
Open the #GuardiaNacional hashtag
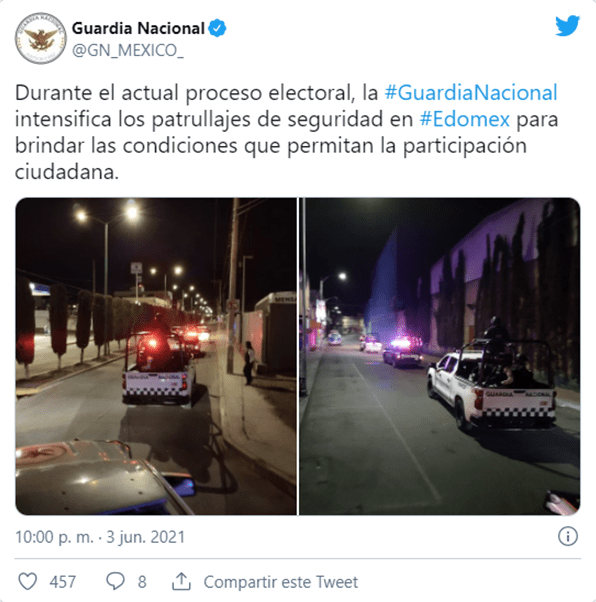pyautogui.click(x=471, y=93)
